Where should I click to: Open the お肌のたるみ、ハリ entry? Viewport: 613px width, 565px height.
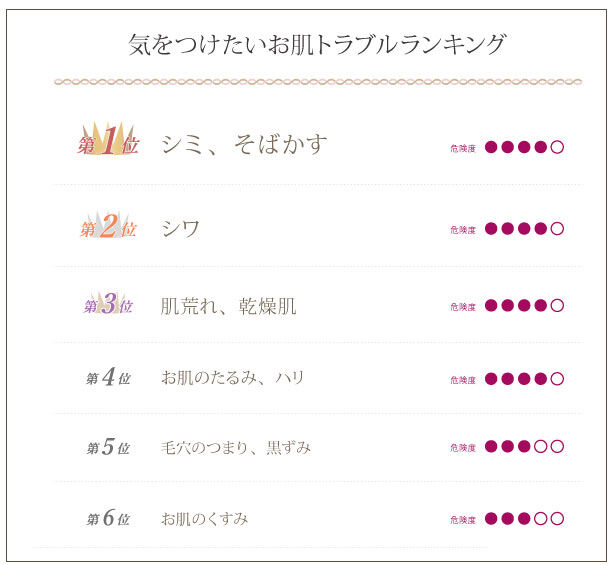click(x=233, y=378)
